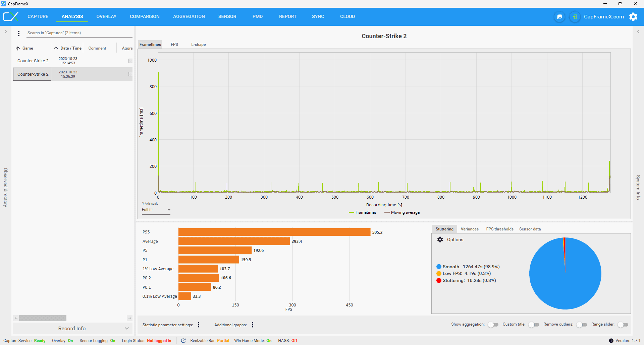Tick the checkbox for the 15:36:39 capture

coord(130,74)
